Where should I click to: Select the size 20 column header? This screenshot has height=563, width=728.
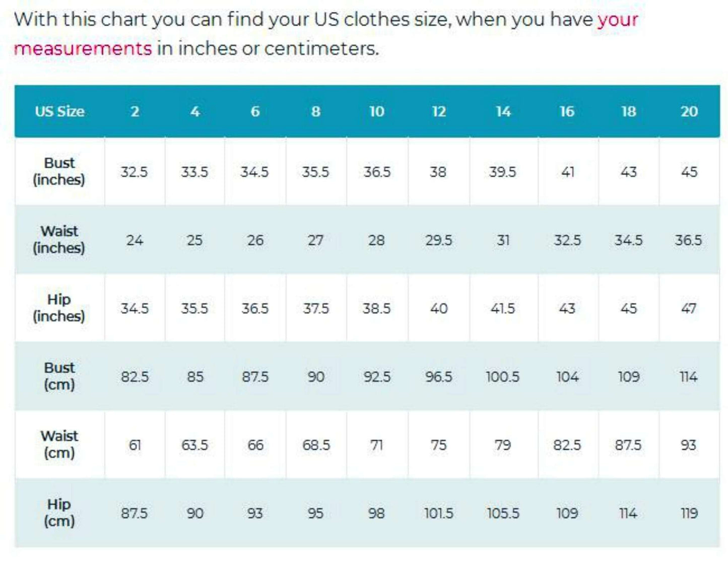coord(689,111)
